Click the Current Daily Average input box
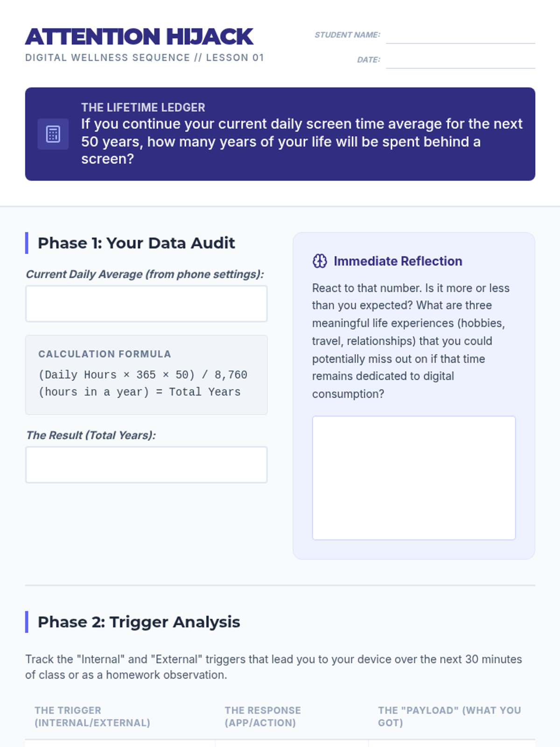 [x=147, y=303]
